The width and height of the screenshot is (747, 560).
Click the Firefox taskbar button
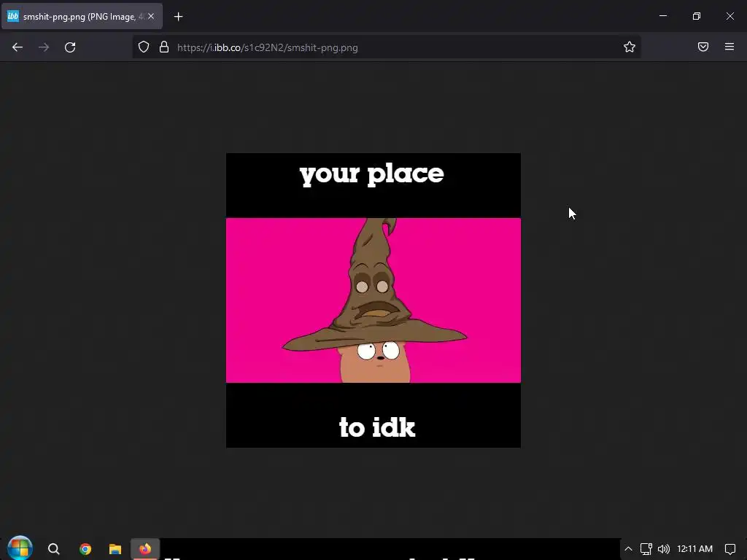[145, 549]
